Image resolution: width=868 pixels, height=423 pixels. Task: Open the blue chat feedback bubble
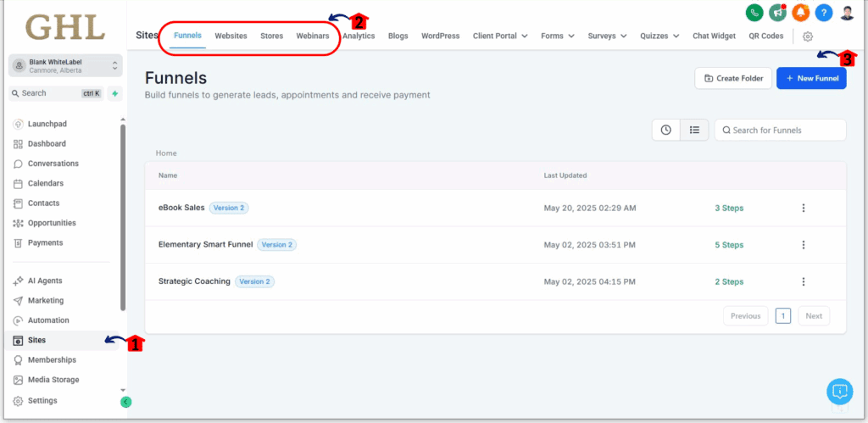click(x=840, y=392)
